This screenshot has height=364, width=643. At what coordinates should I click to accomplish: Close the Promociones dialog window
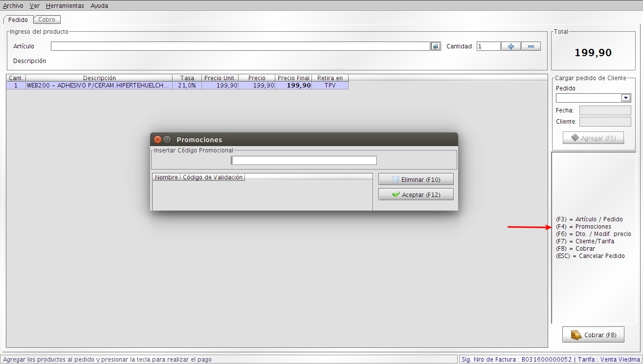pyautogui.click(x=157, y=139)
